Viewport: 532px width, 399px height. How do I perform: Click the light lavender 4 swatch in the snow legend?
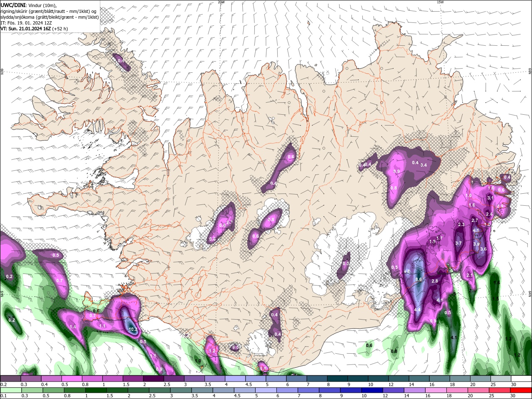[x=235, y=379]
